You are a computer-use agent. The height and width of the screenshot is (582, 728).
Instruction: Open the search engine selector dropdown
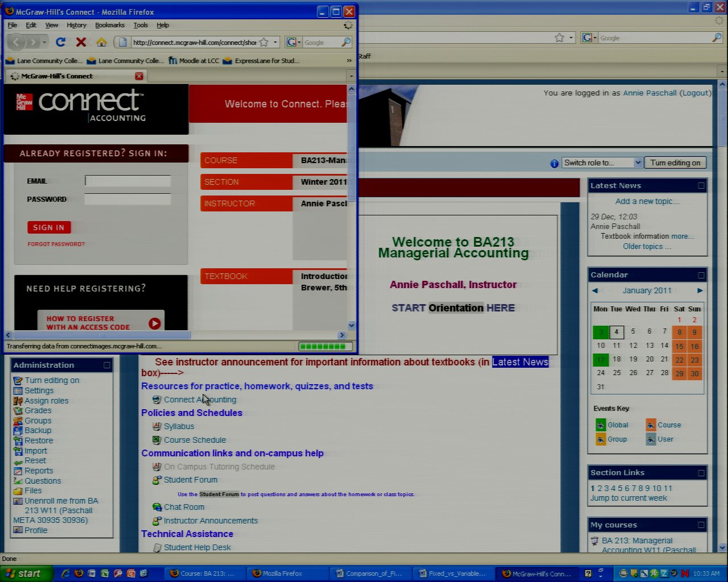click(293, 42)
